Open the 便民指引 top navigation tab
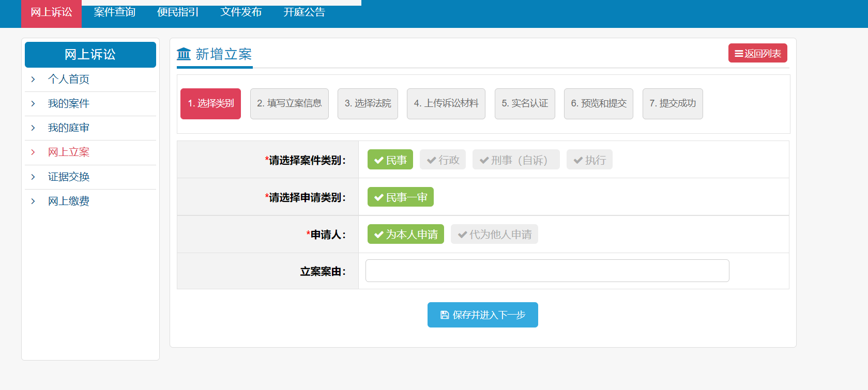 tap(178, 12)
